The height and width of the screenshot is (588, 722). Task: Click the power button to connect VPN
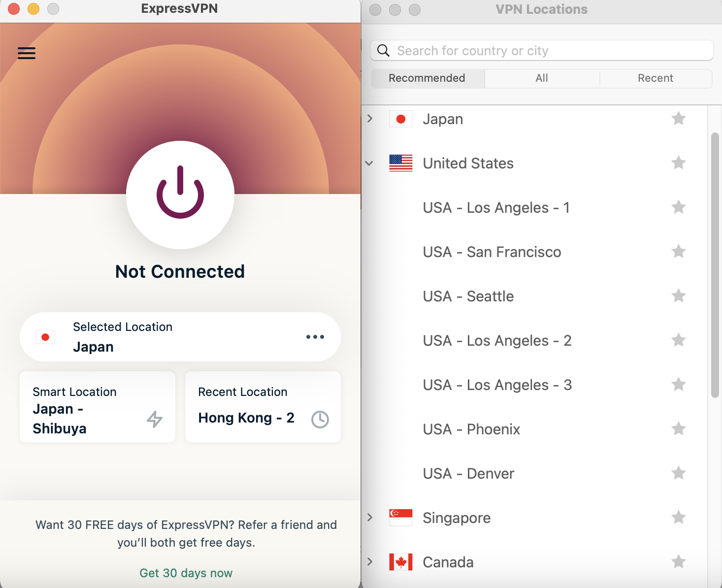point(180,195)
